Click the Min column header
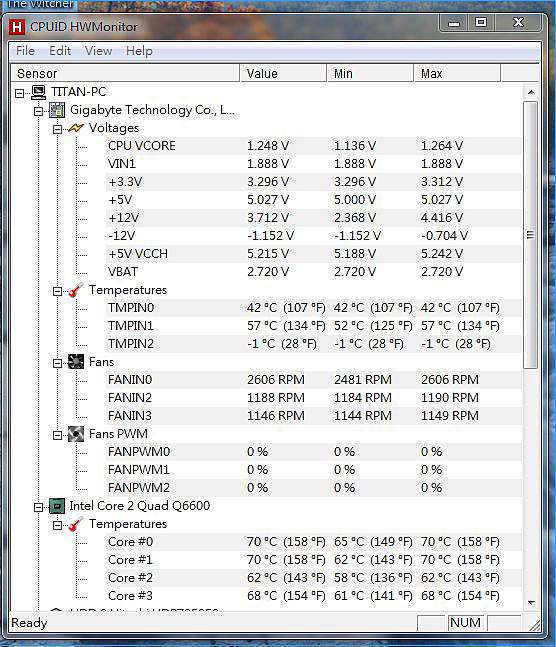Image resolution: width=556 pixels, height=647 pixels. pos(370,73)
